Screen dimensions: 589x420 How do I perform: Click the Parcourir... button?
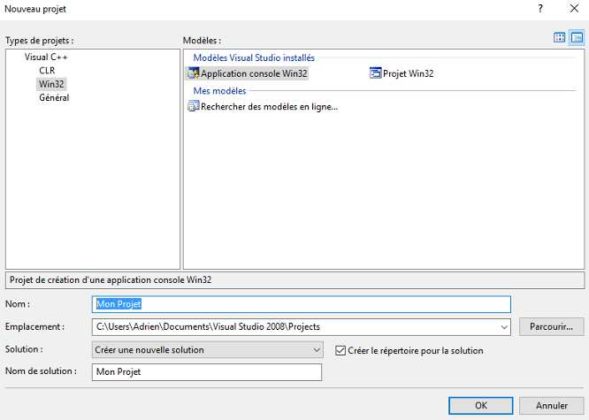[551, 327]
